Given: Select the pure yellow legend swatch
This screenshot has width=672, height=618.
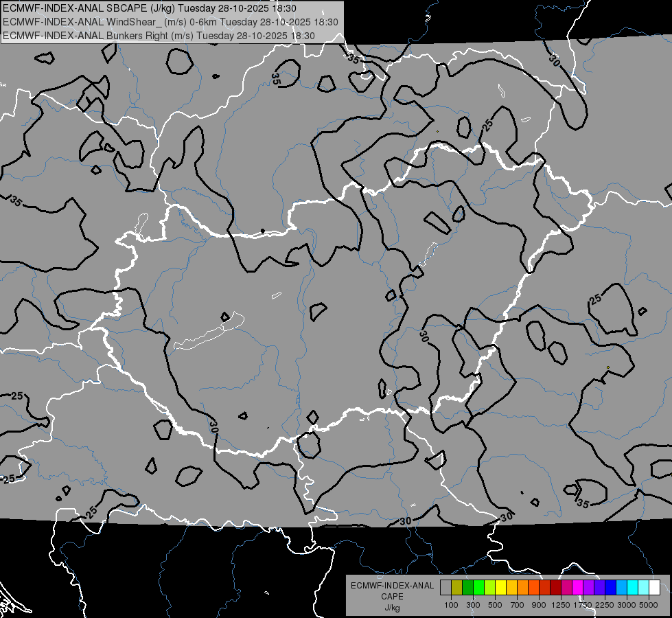Looking at the screenshot, I should pos(500,588).
